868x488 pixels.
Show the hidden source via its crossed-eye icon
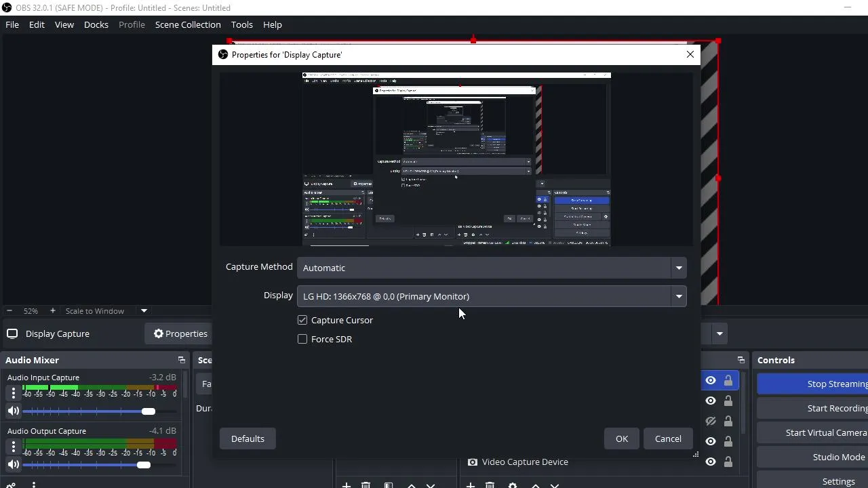[x=711, y=421]
